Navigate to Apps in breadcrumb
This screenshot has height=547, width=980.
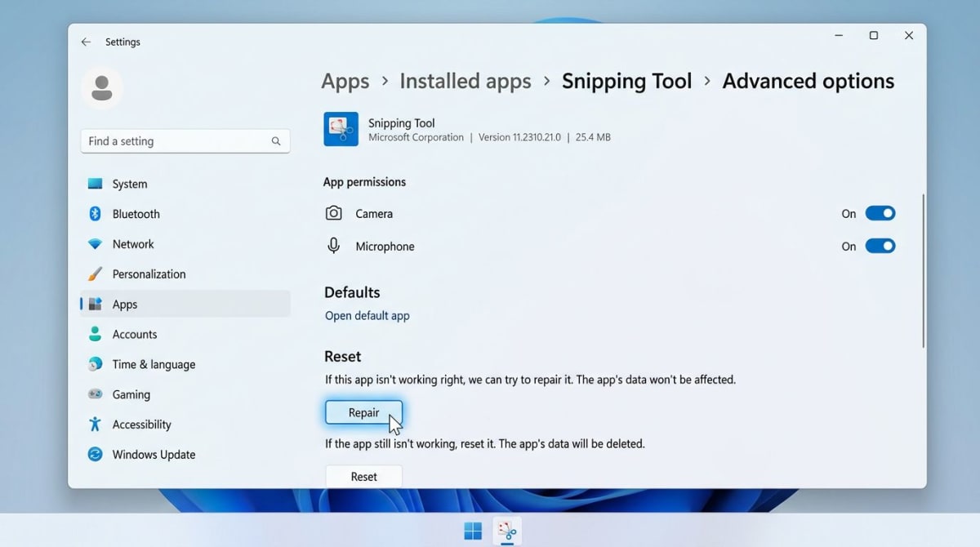pos(345,82)
